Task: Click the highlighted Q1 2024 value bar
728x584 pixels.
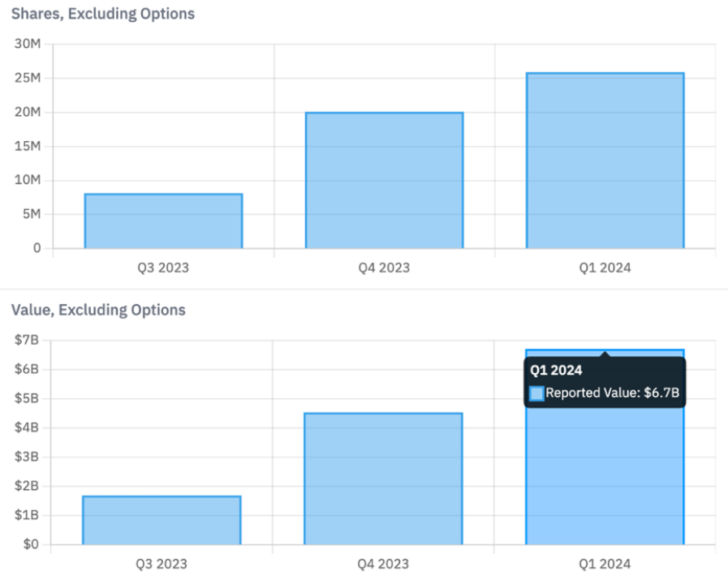Action: (x=605, y=478)
